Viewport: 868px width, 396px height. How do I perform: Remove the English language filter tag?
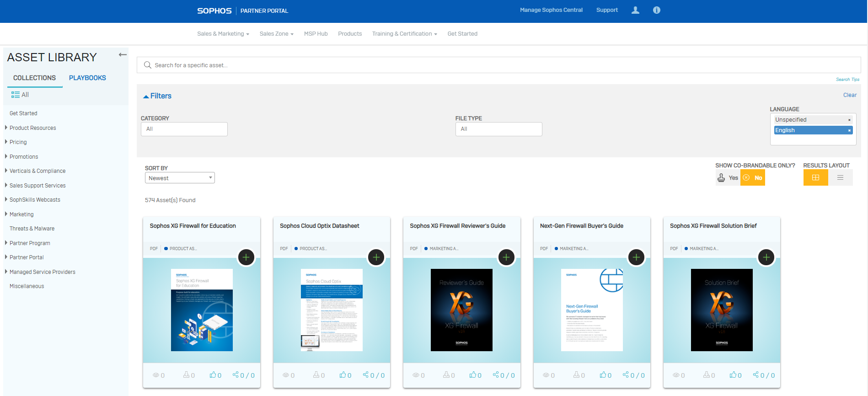849,130
